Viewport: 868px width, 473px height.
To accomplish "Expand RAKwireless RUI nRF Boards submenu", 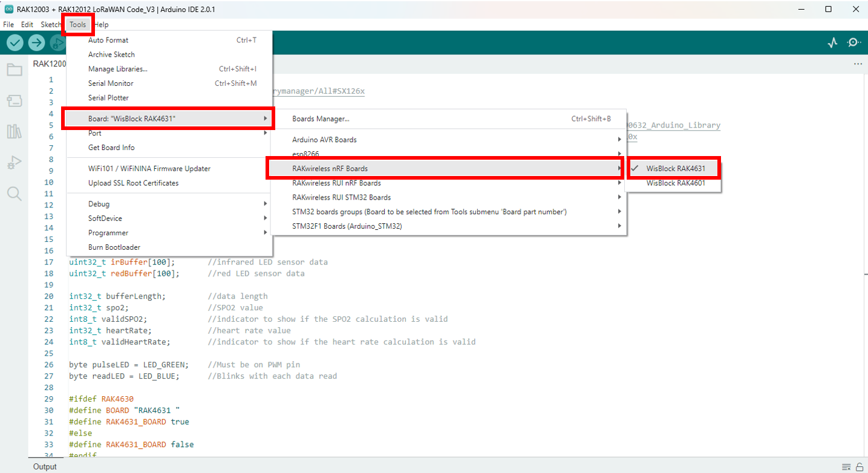I will 449,183.
